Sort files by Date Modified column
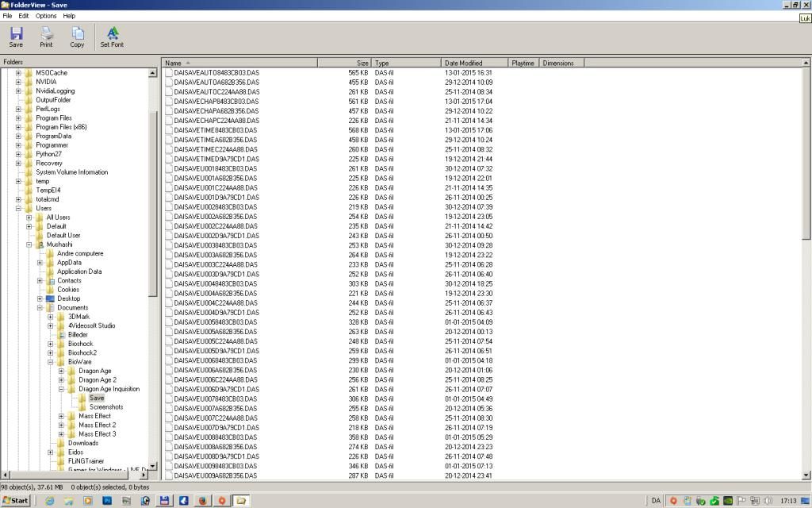This screenshot has height=508, width=812. click(x=463, y=63)
